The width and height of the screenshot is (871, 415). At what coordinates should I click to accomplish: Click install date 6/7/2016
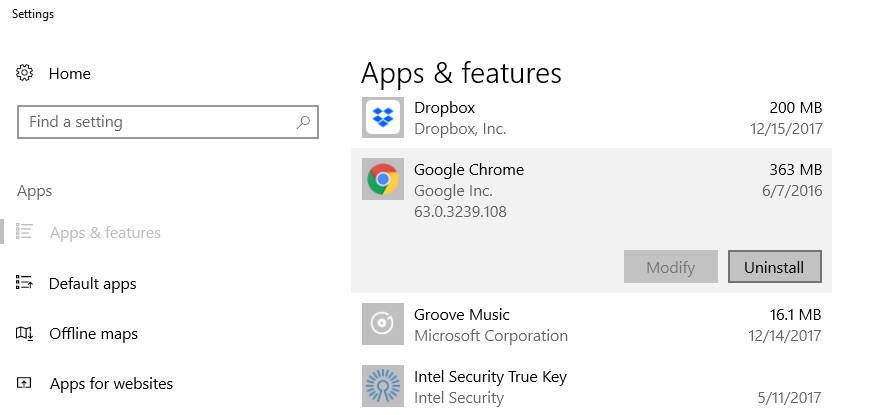792,191
